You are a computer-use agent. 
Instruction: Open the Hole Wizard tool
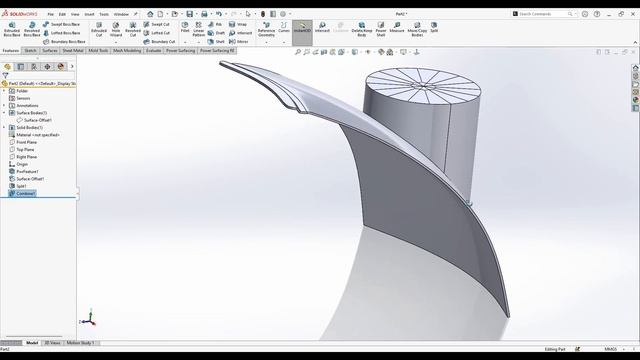click(116, 29)
